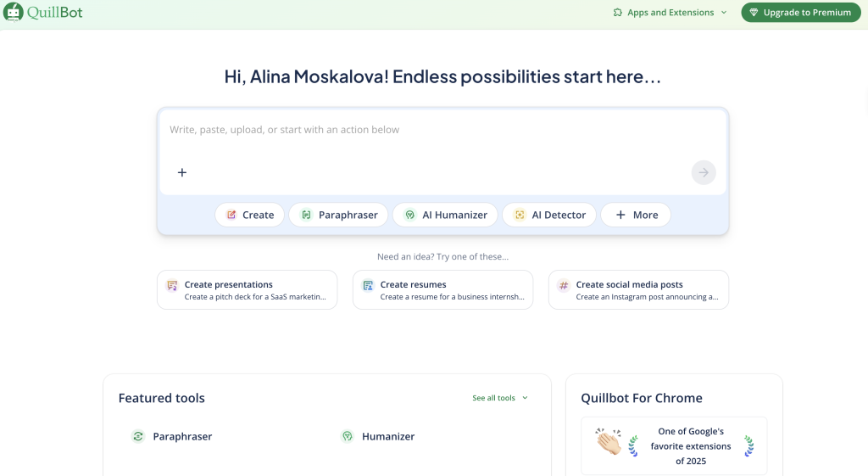Click the Create presentations card icon
This screenshot has height=476, width=868.
[172, 285]
